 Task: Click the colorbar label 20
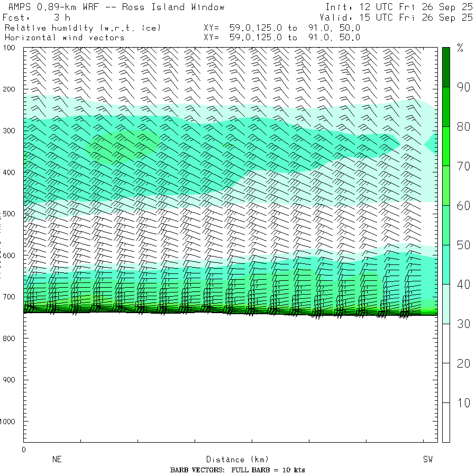[463, 363]
